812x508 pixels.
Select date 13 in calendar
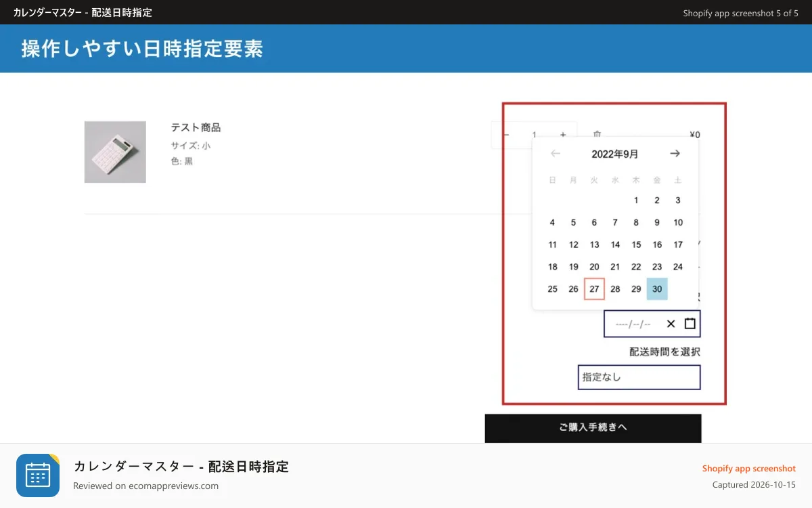[x=594, y=245]
